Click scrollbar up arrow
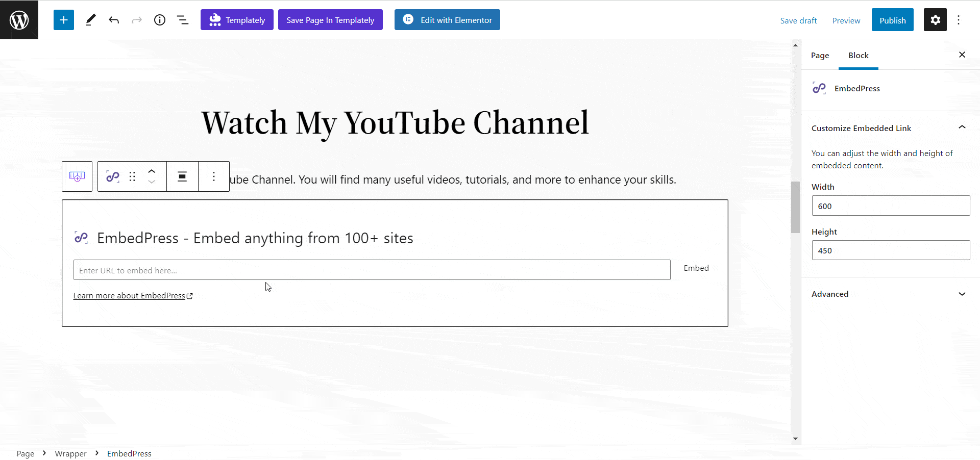Screen dimensions: 980x460 (795, 45)
